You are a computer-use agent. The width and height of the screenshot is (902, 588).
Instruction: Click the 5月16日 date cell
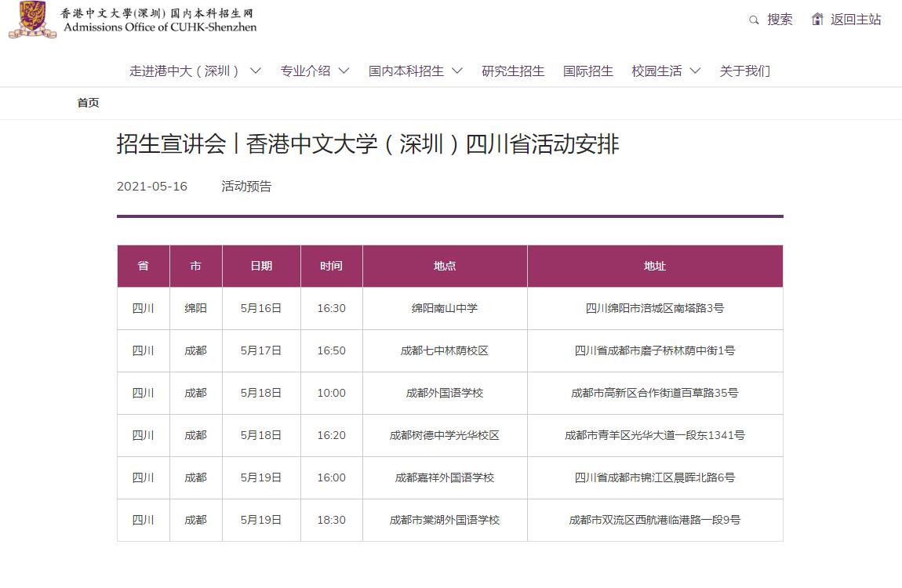pos(261,308)
